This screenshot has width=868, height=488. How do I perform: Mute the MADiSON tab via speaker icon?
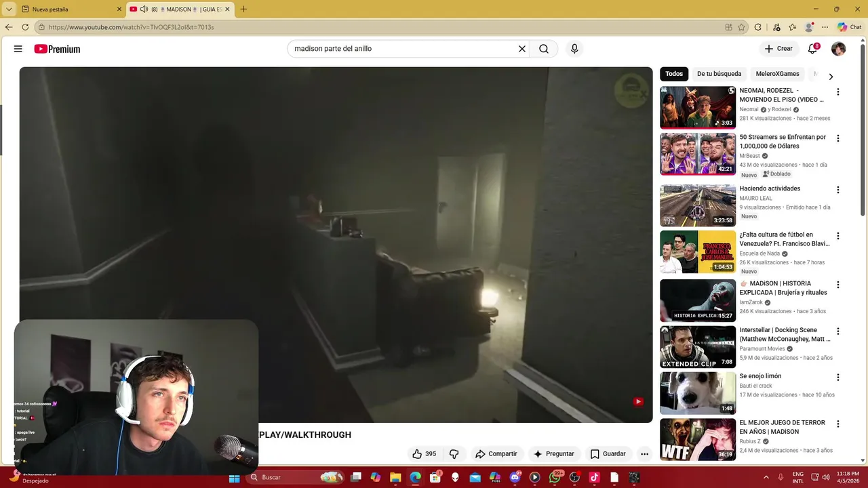pyautogui.click(x=144, y=9)
